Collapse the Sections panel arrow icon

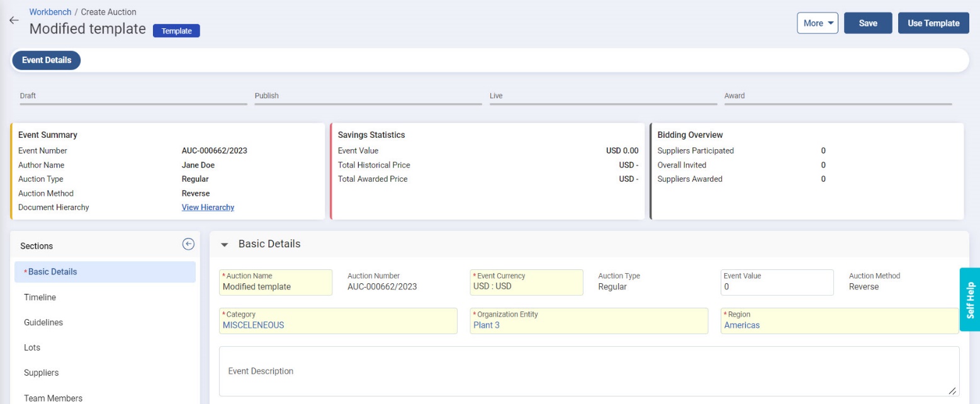pos(188,245)
